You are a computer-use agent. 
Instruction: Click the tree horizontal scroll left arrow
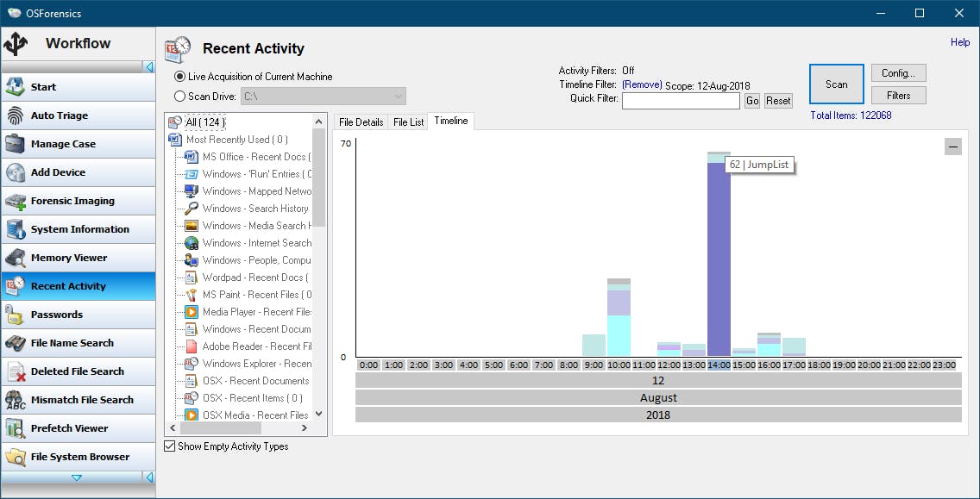(173, 428)
